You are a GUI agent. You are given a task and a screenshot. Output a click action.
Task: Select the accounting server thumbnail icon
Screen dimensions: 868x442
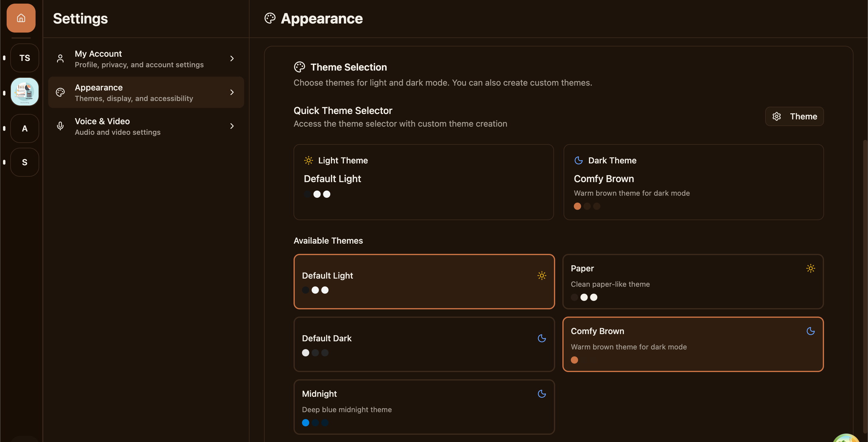25,92
